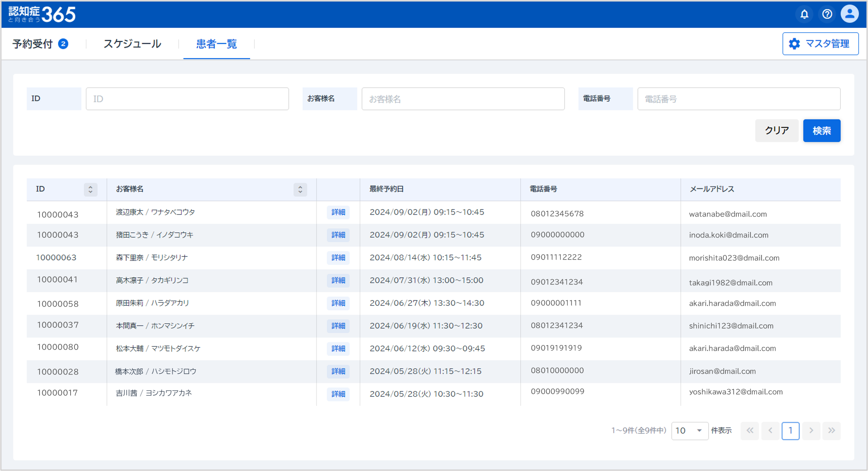Switch to the スケジュール tab
Image resolution: width=868 pixels, height=471 pixels.
tap(132, 44)
